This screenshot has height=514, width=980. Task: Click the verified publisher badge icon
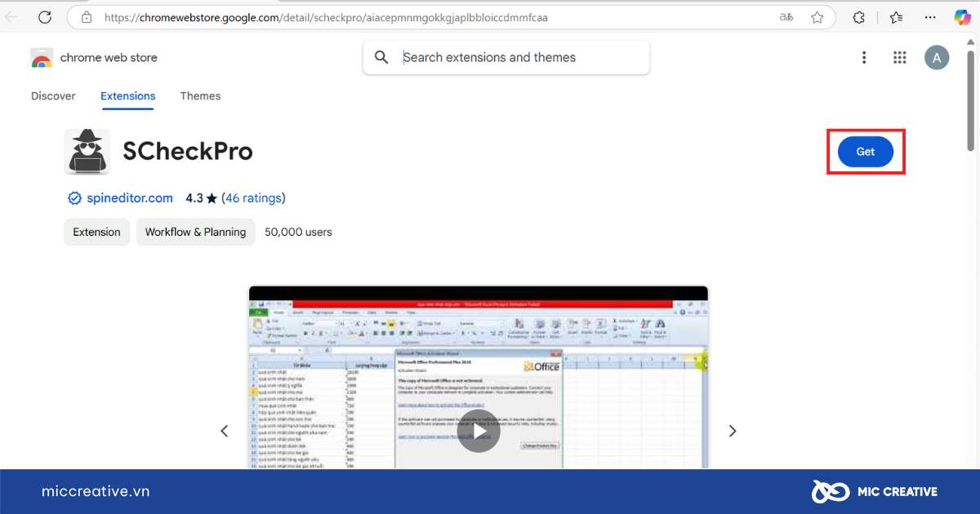74,198
